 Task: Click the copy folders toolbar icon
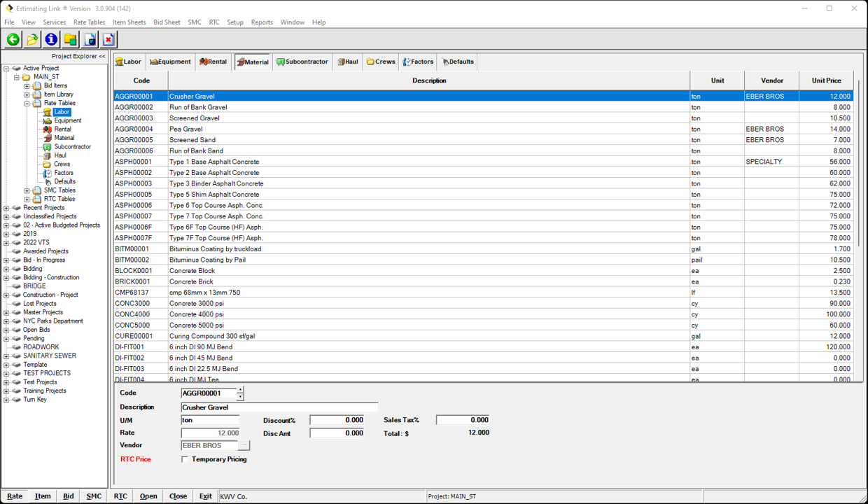click(x=70, y=39)
